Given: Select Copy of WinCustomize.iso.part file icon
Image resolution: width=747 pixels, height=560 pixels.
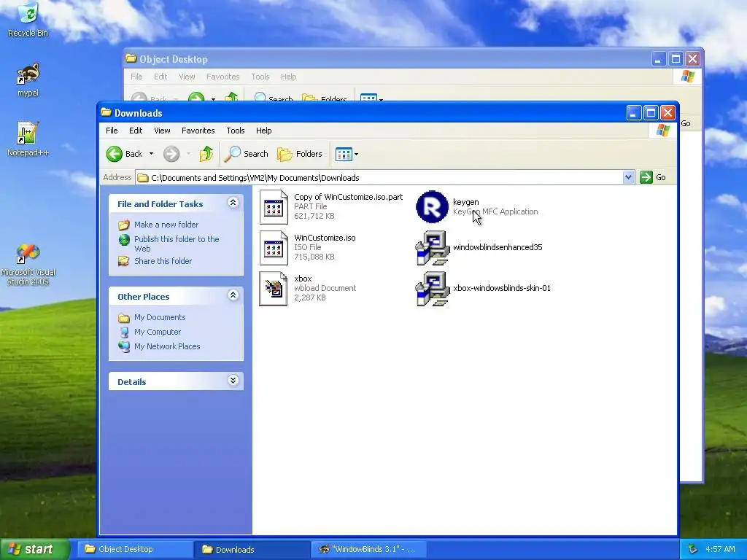Looking at the screenshot, I should tap(274, 206).
